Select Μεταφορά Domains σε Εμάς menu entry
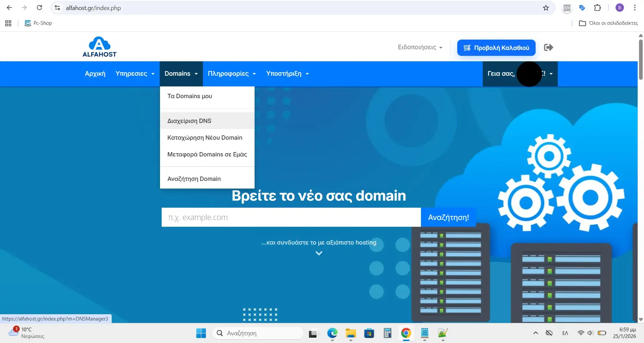This screenshot has width=644, height=343. 207,154
